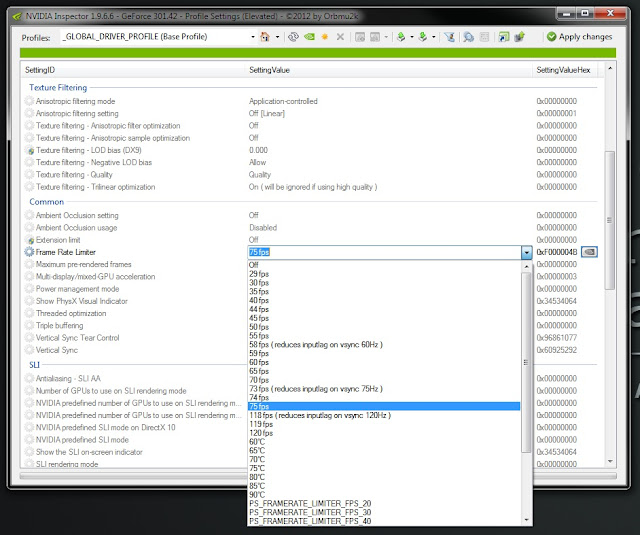Image resolution: width=640 pixels, height=535 pixels.
Task: Click the scroll-up arrow of the settings list
Action: tap(610, 68)
